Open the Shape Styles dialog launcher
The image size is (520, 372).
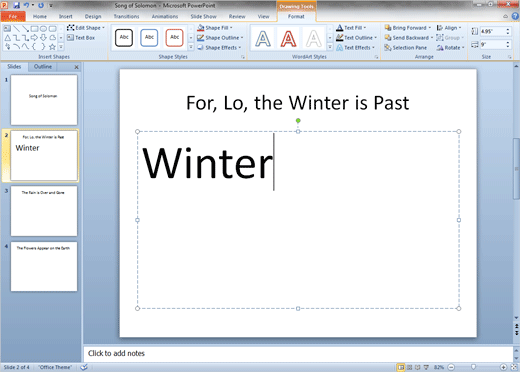[x=243, y=57]
